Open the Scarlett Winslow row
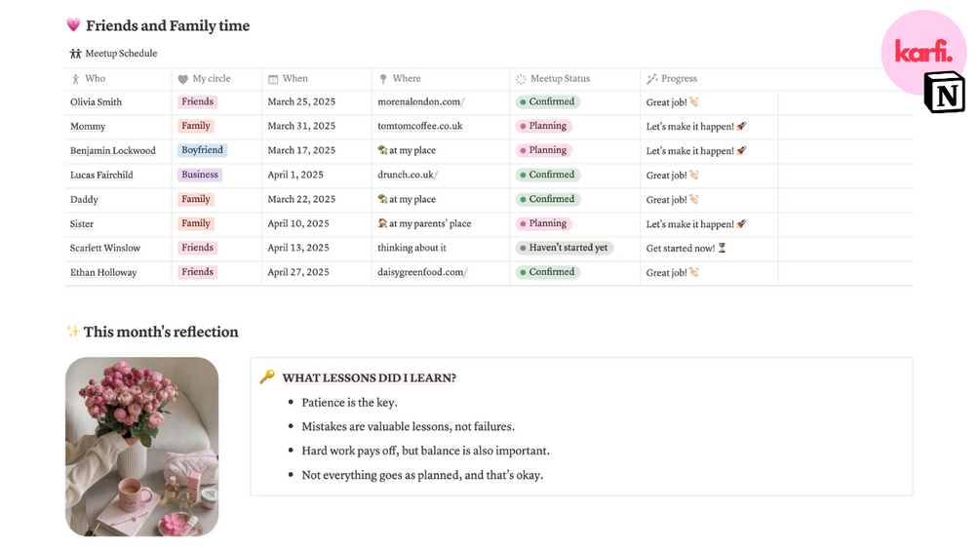 point(105,249)
